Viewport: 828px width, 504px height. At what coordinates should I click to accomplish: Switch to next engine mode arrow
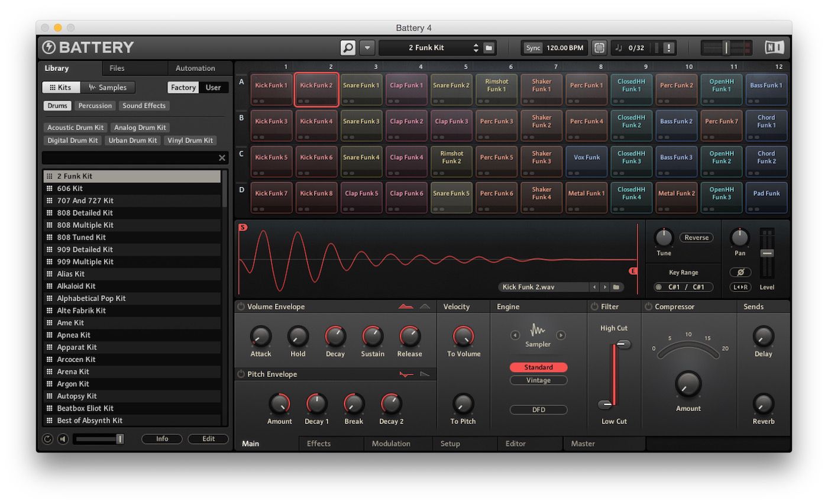561,335
